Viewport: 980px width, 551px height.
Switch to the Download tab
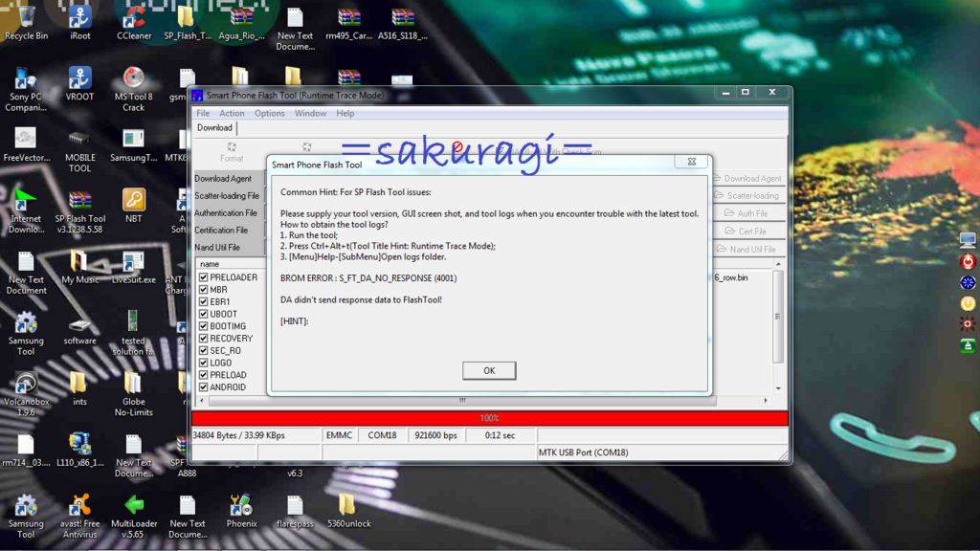click(214, 128)
